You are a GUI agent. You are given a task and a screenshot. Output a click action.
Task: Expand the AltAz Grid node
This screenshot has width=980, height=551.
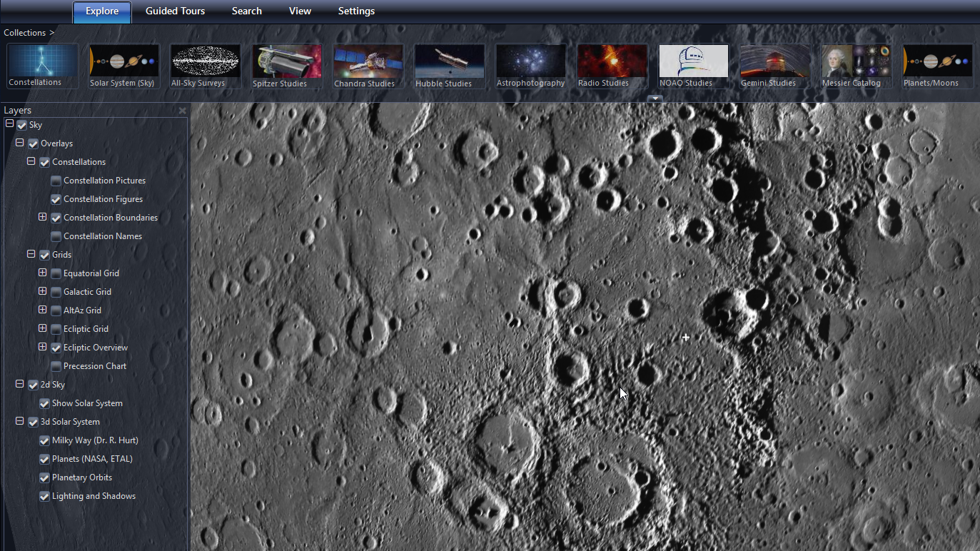tap(43, 310)
